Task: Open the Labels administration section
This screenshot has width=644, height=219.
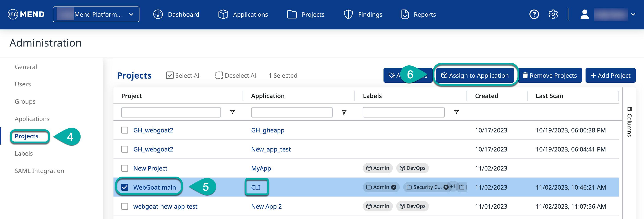Action: (x=24, y=154)
